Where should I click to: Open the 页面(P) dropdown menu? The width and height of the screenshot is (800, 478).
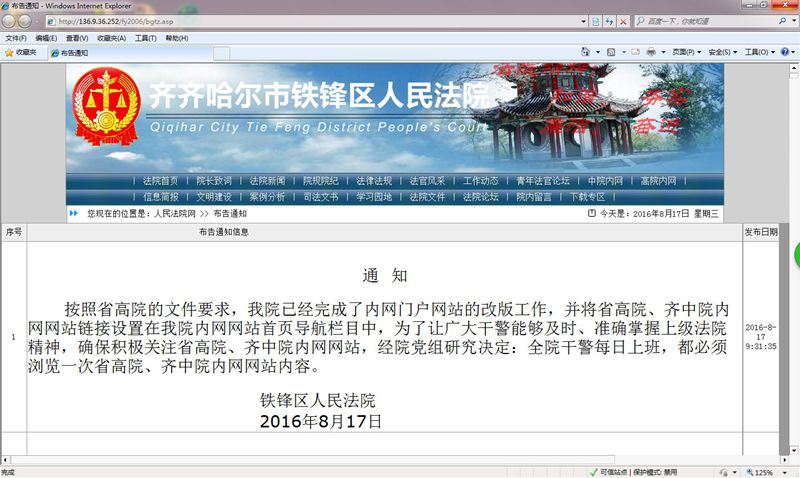coord(686,52)
